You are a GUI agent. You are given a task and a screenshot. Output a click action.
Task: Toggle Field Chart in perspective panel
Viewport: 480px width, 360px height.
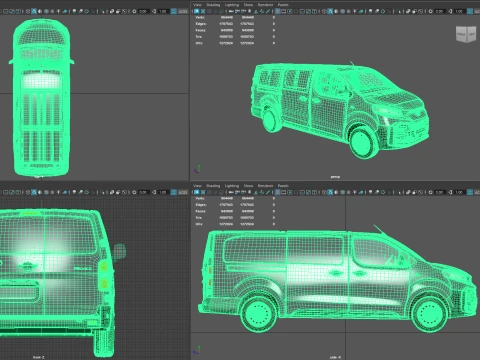tap(302, 11)
